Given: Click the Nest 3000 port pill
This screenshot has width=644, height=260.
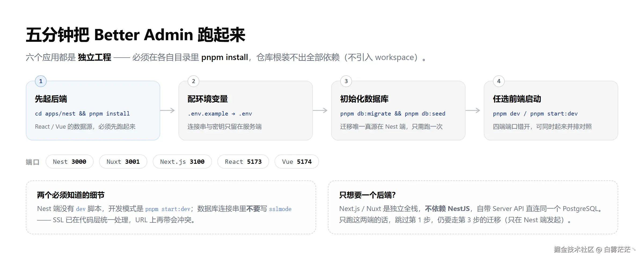Looking at the screenshot, I should (69, 162).
